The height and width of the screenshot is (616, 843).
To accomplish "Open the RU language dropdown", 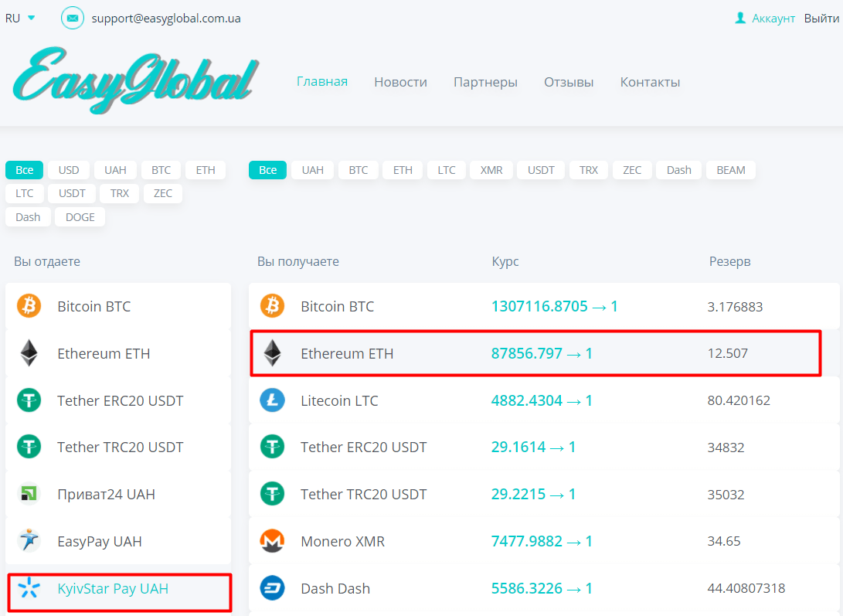I will pyautogui.click(x=21, y=18).
